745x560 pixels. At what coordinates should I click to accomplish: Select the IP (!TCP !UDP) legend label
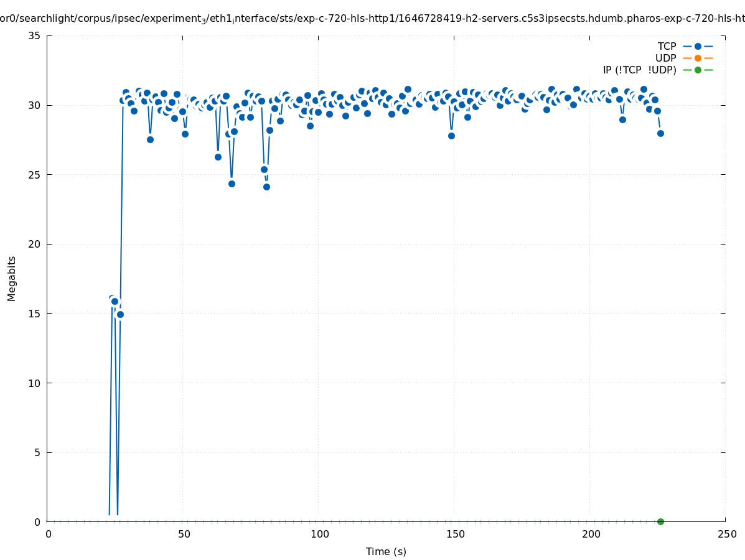point(639,70)
